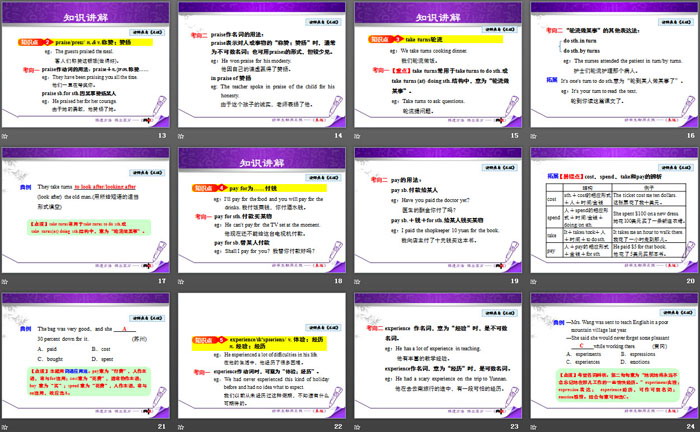
Task: Click animation star icon under slide 14
Action: click(x=181, y=136)
